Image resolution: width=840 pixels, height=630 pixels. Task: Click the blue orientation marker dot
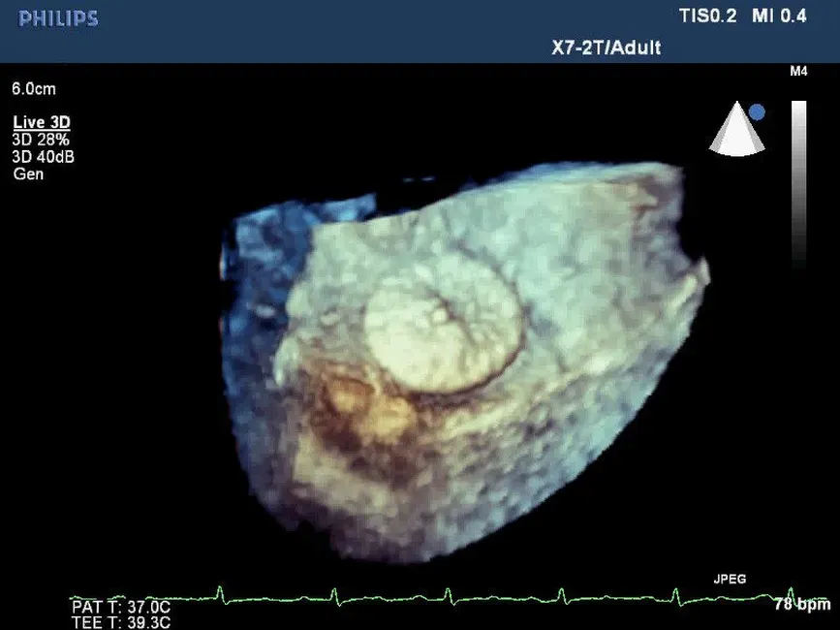point(757,112)
